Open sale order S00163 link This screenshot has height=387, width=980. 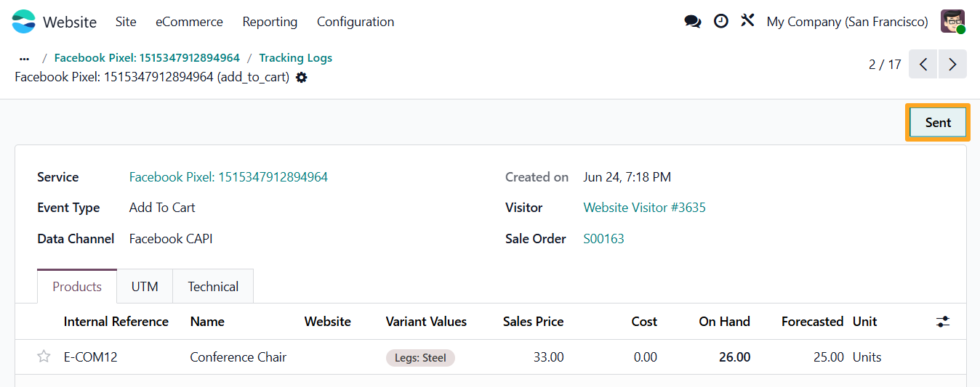pos(603,239)
